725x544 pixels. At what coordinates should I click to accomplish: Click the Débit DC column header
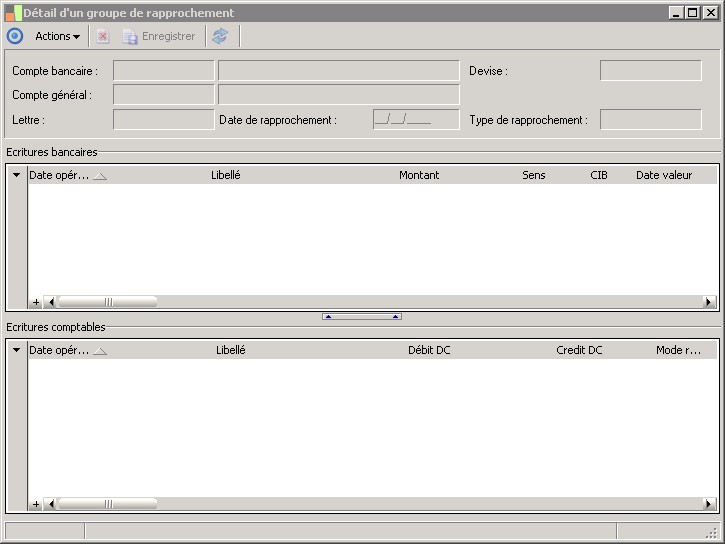(x=429, y=350)
